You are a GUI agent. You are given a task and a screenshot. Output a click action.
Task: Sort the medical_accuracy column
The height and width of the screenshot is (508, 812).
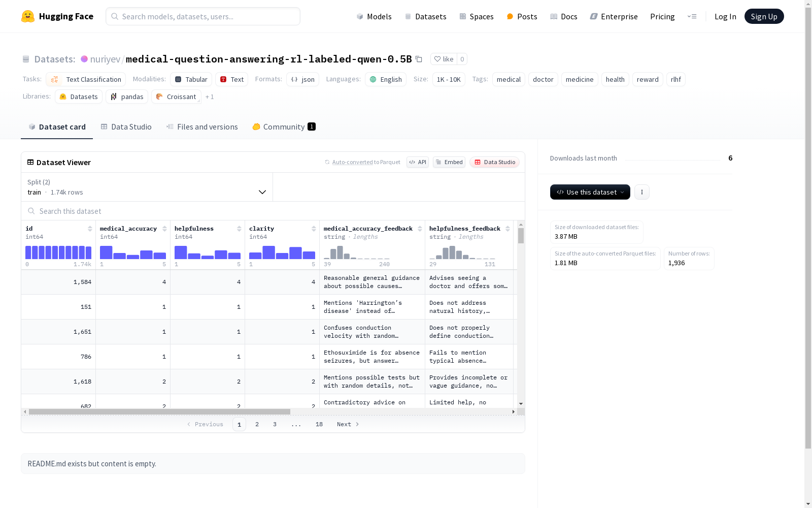[x=164, y=229]
